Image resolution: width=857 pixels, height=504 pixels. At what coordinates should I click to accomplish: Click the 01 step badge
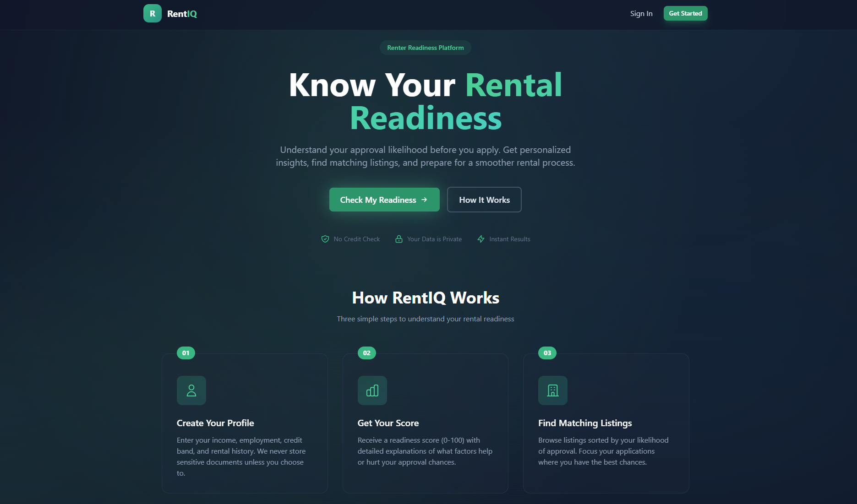(186, 353)
